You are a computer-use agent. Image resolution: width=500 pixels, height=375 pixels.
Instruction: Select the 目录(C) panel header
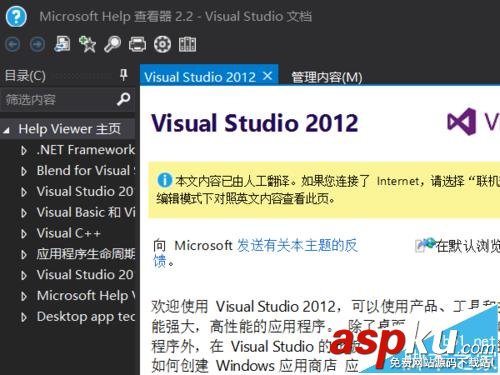(25, 76)
